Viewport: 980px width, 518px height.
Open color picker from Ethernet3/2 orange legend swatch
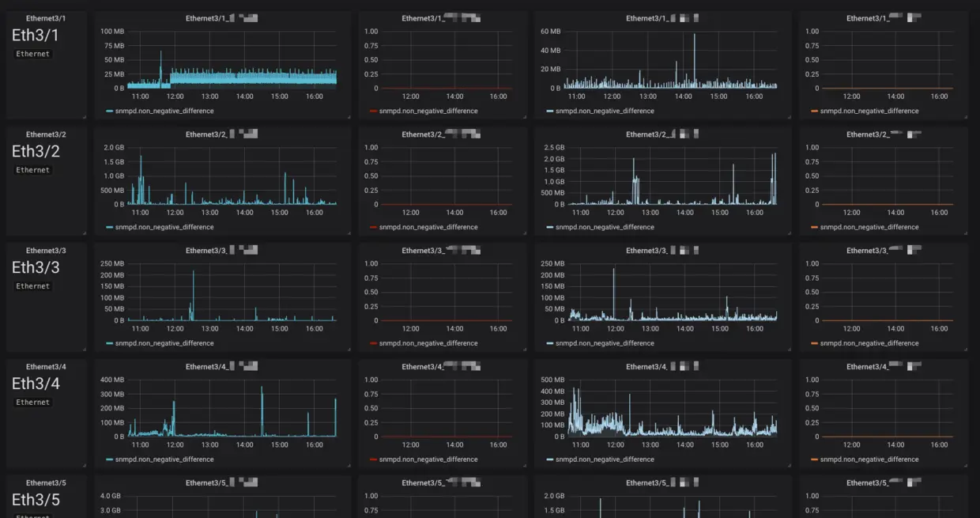pos(814,228)
